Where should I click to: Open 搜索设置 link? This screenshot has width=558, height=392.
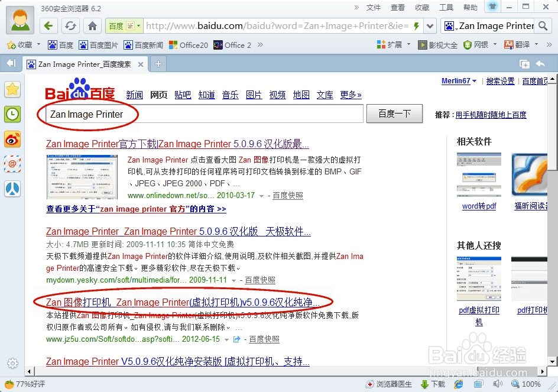pos(500,81)
